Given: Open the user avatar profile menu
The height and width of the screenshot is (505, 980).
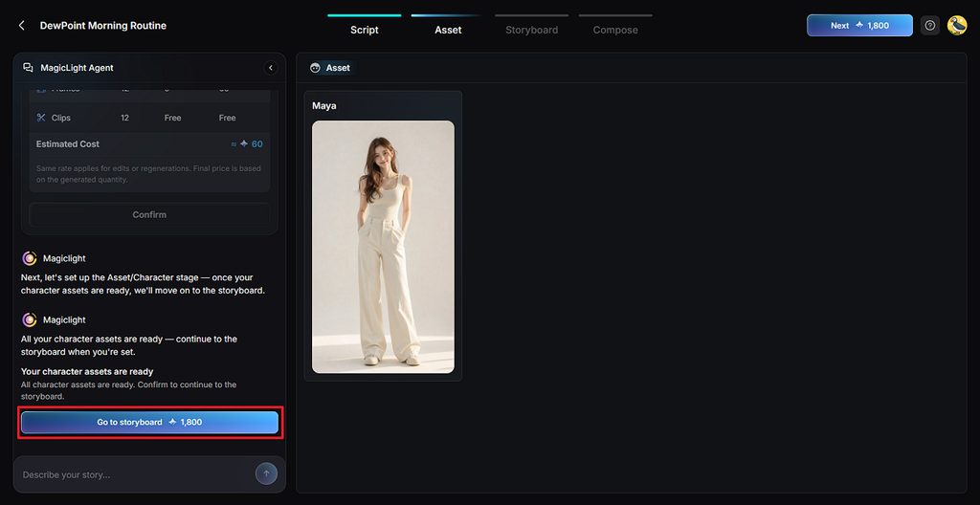Looking at the screenshot, I should (x=957, y=26).
